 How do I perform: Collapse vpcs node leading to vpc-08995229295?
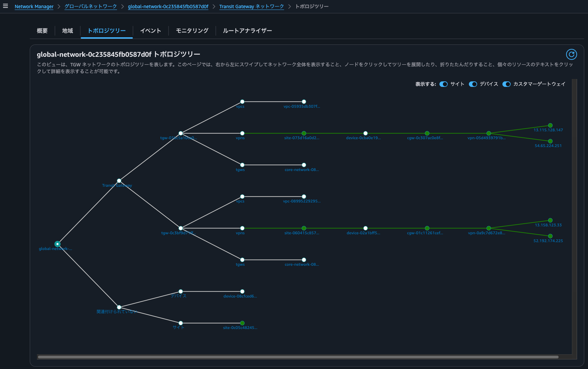242,196
